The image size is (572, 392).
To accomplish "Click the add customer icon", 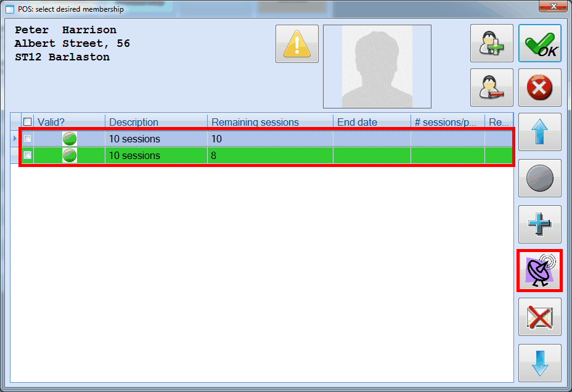I will click(x=491, y=44).
